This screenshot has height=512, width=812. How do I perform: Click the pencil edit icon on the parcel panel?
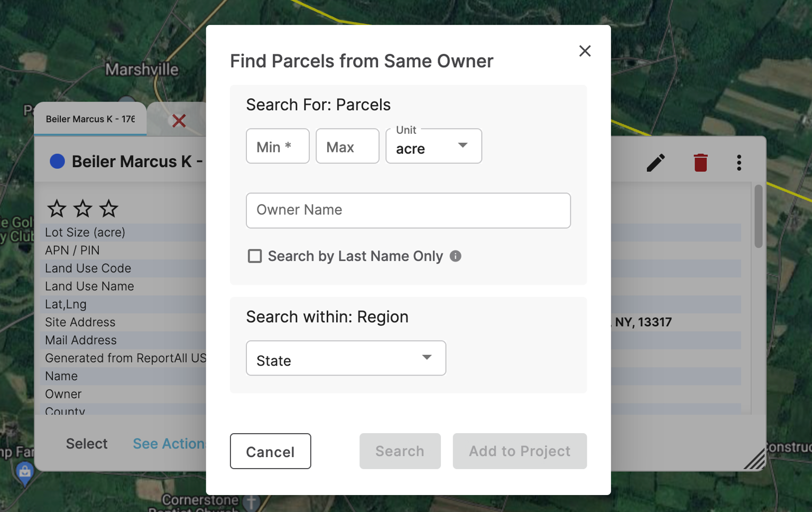(x=656, y=163)
